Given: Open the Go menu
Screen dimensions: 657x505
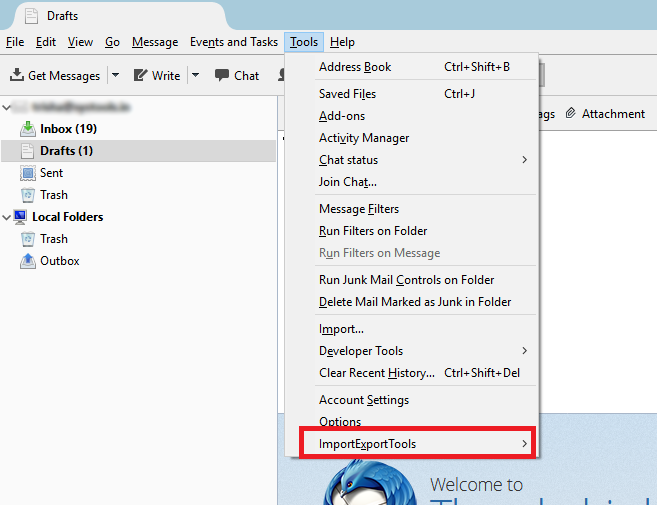Looking at the screenshot, I should coord(112,42).
